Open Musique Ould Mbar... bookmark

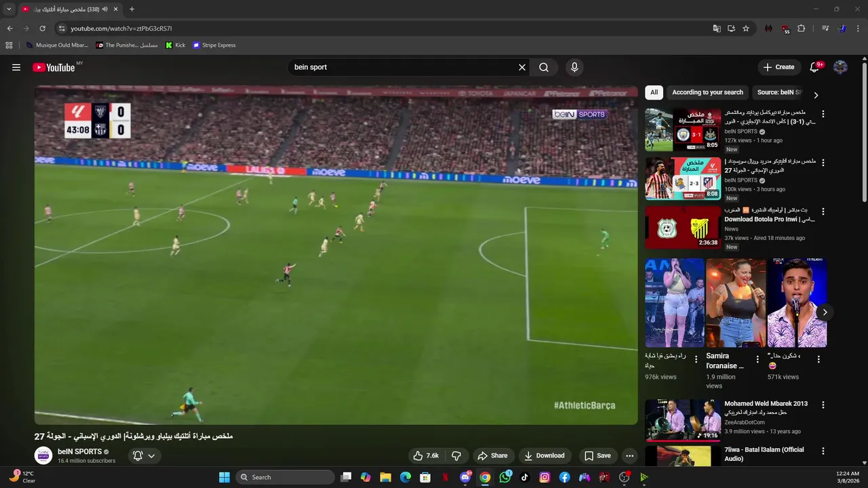point(57,45)
